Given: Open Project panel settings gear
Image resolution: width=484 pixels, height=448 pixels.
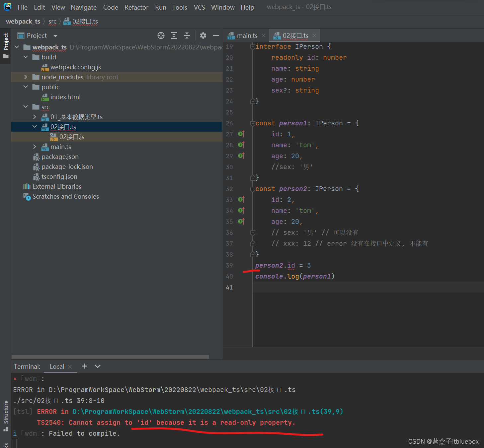Looking at the screenshot, I should click(x=203, y=35).
